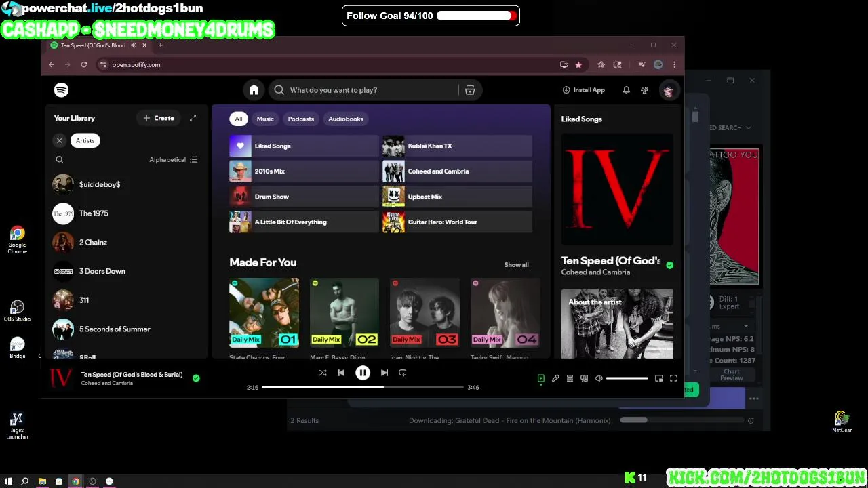Open The 1975 artist in library

click(x=126, y=213)
